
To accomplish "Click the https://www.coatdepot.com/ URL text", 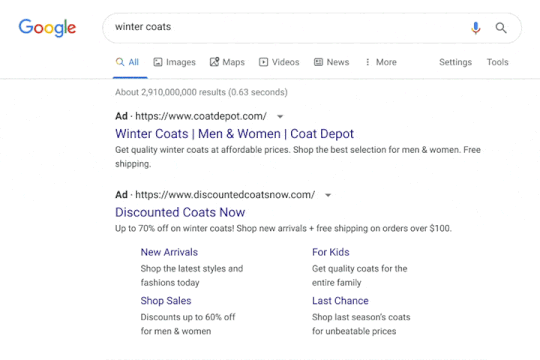I will click(x=201, y=116).
